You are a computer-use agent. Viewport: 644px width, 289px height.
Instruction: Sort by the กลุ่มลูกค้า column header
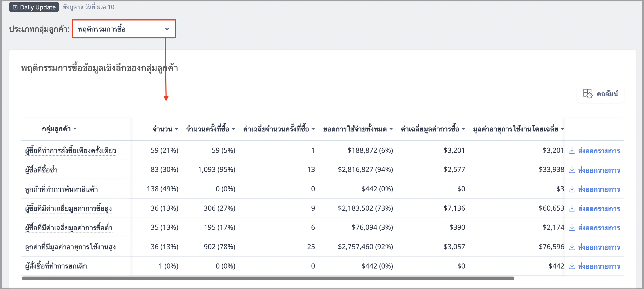click(x=59, y=129)
